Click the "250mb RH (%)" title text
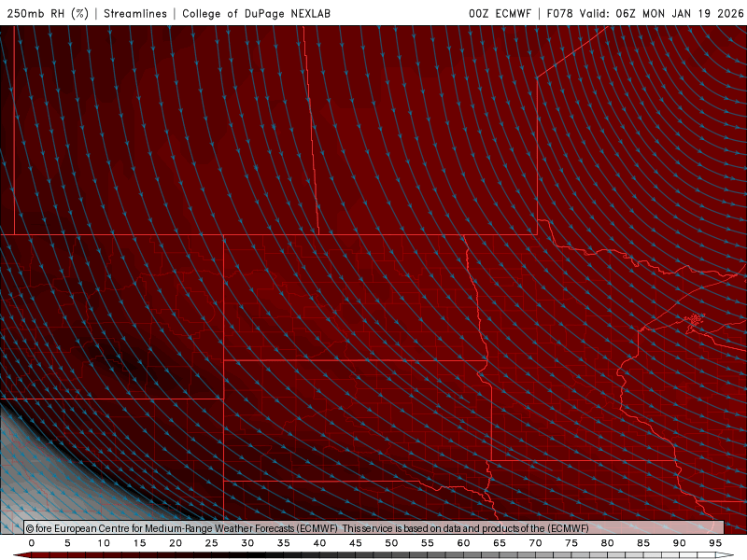Screen dimensions: 747x560 (x=48, y=13)
